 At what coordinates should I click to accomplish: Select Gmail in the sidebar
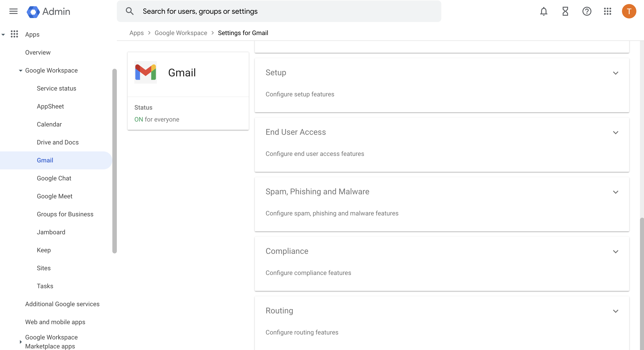(56, 160)
